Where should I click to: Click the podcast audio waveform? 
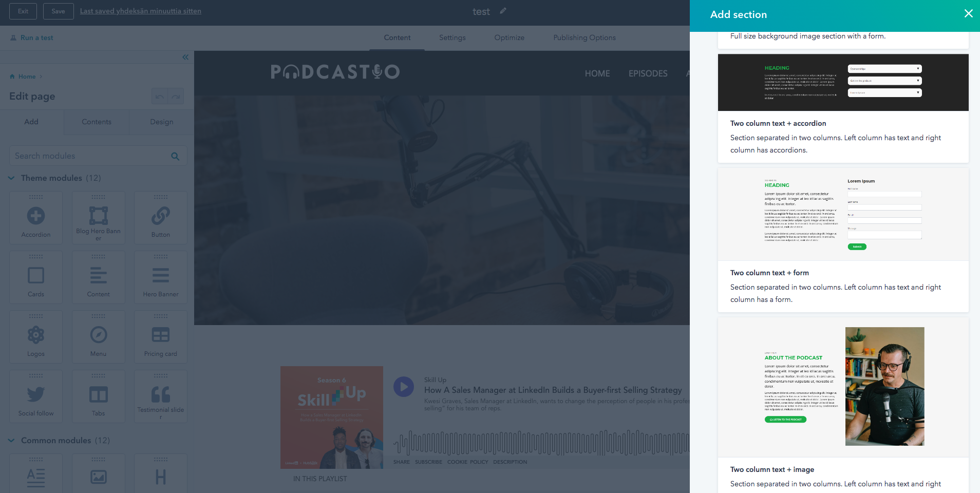click(541, 443)
